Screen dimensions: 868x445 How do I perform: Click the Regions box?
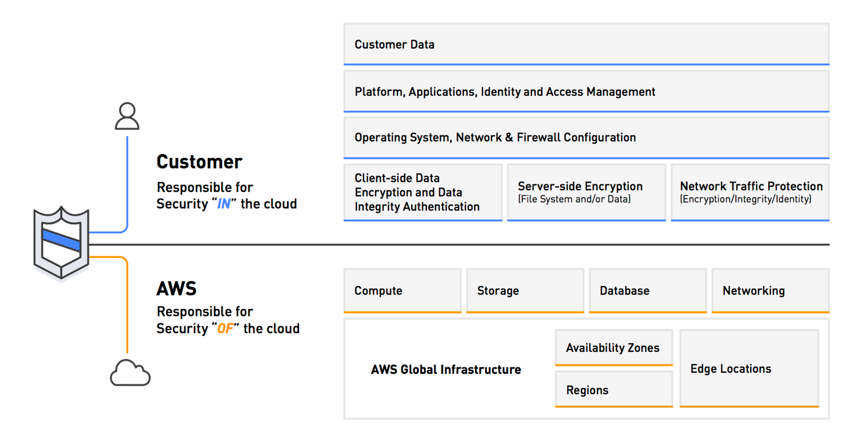tap(614, 390)
